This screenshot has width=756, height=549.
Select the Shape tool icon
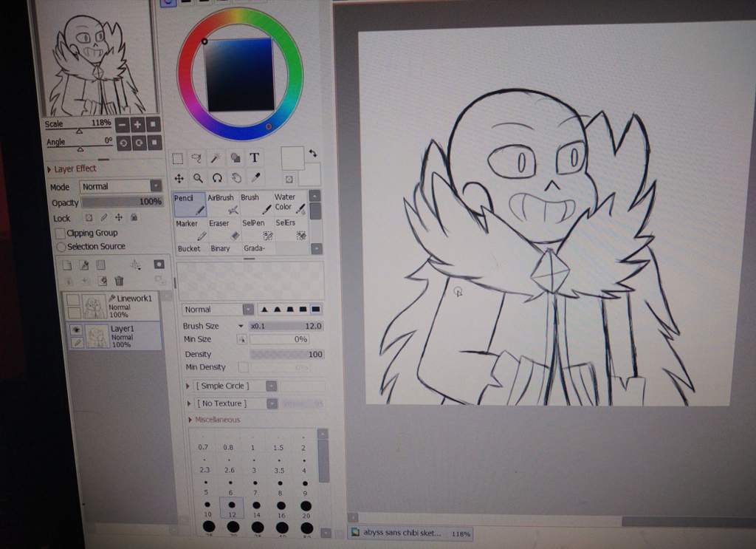pos(236,157)
